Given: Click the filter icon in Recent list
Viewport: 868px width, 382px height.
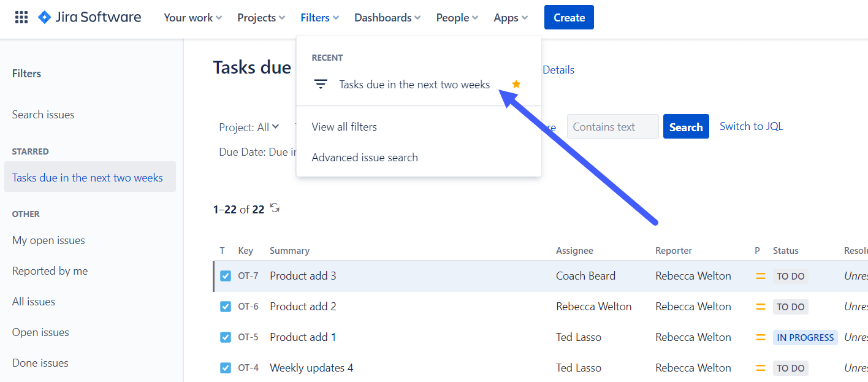Looking at the screenshot, I should 321,84.
